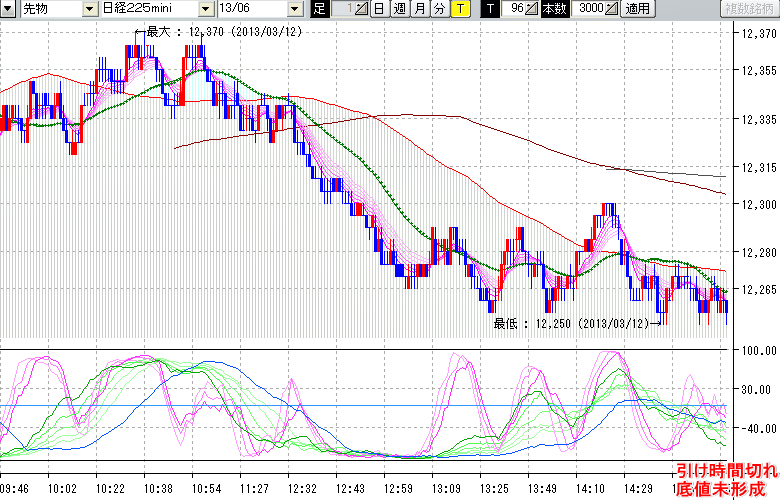Click the 本数 bar-count label

click(x=553, y=9)
